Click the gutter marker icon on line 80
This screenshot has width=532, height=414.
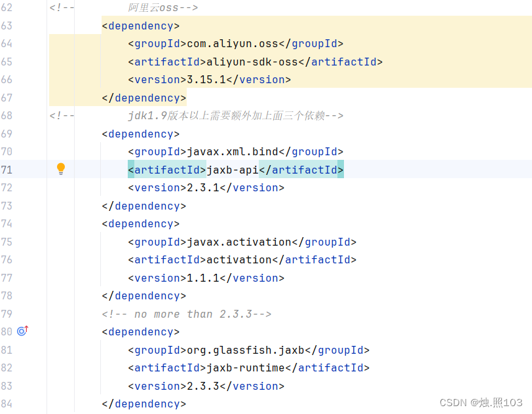[x=23, y=331]
